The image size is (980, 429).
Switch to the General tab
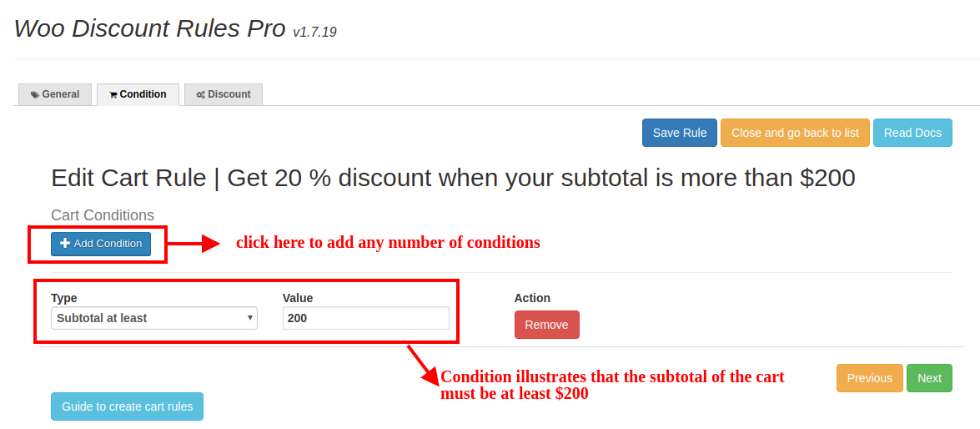tap(55, 94)
